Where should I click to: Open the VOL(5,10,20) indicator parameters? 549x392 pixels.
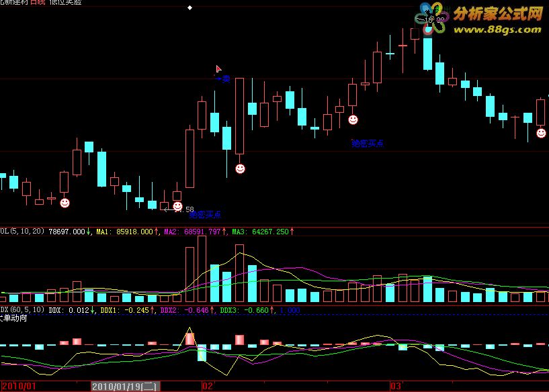tap(22, 231)
